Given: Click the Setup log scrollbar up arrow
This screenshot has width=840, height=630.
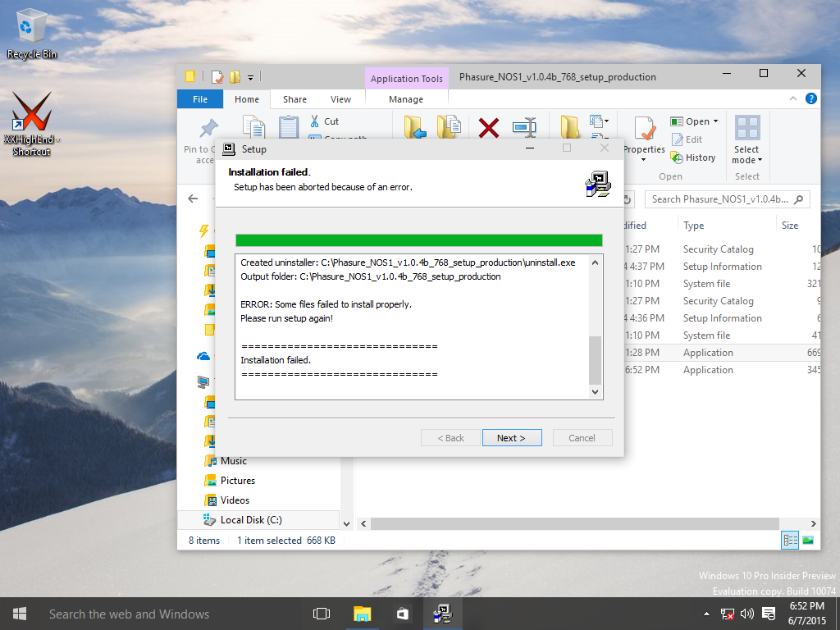Looking at the screenshot, I should point(596,262).
